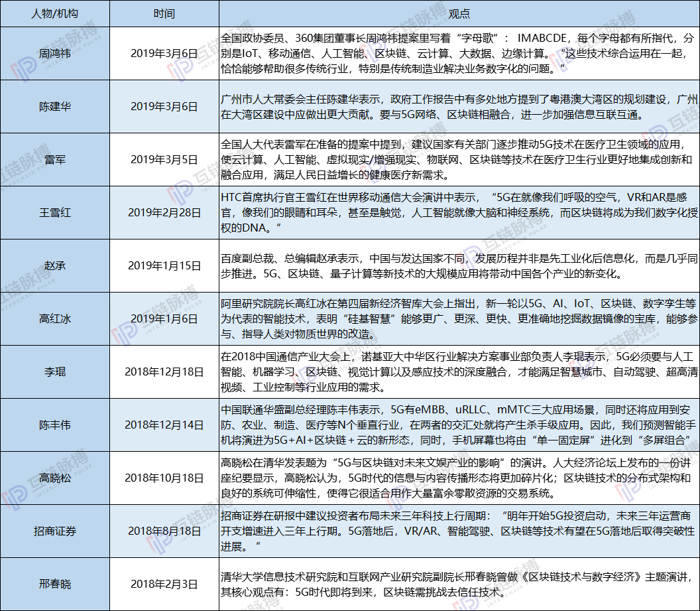Click the date 2019年1月6日
This screenshot has width=700, height=611.
(164, 319)
